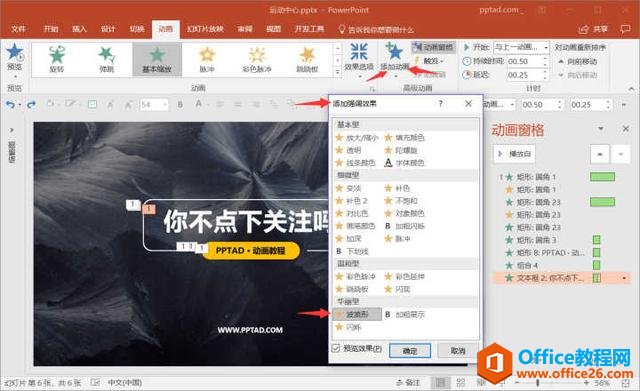Viewport: 640px width, 391px height.
Task: Choose 放大/缩小 in the emphasis dialog
Action: tap(358, 138)
